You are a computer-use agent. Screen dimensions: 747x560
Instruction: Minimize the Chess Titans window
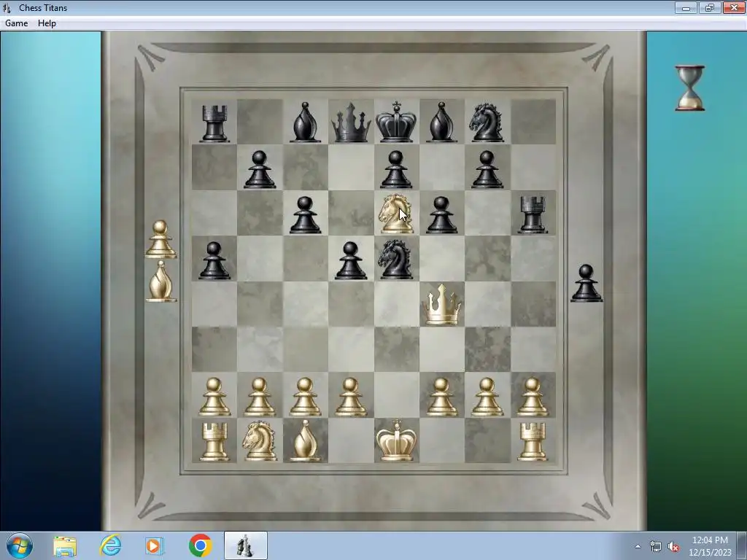pyautogui.click(x=686, y=7)
